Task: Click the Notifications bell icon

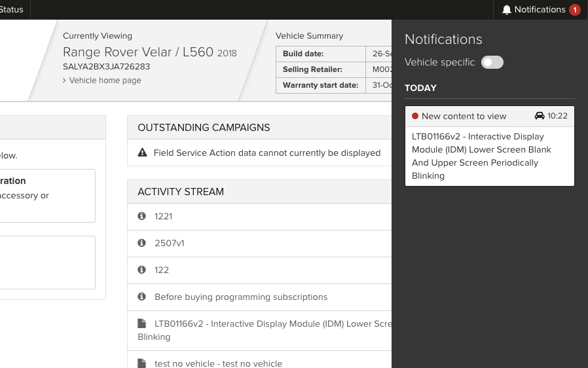Action: 507,10
